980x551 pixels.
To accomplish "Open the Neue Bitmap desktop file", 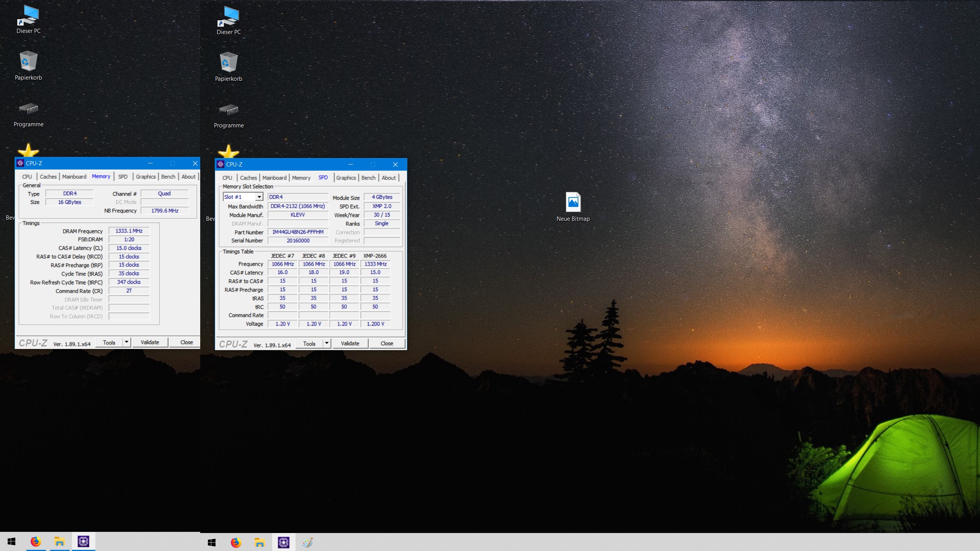I will pos(573,203).
